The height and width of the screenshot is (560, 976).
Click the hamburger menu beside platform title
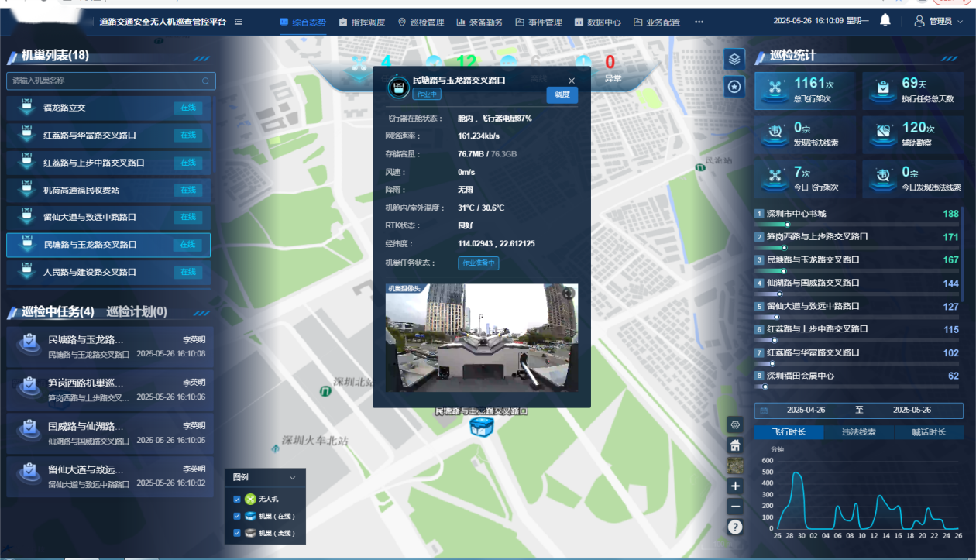pos(238,22)
